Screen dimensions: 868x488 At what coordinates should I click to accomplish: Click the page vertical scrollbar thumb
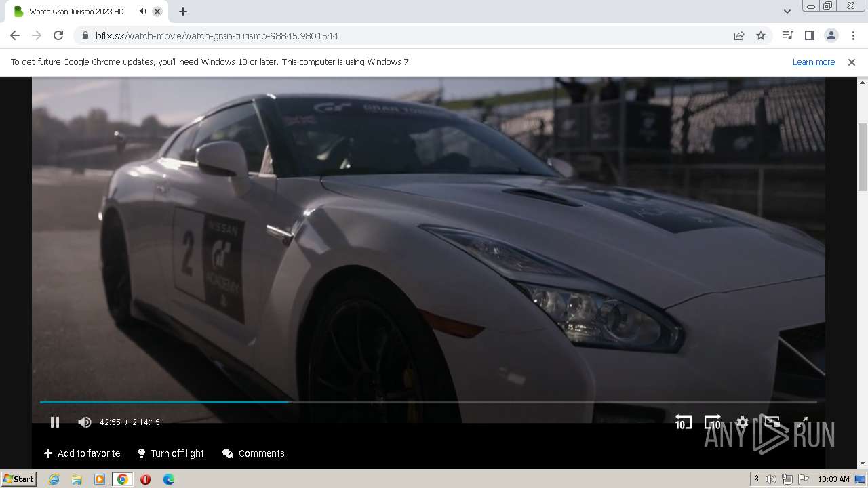[863, 157]
